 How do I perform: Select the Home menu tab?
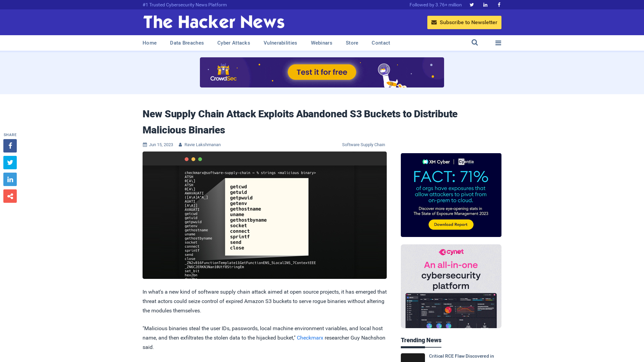pos(150,43)
